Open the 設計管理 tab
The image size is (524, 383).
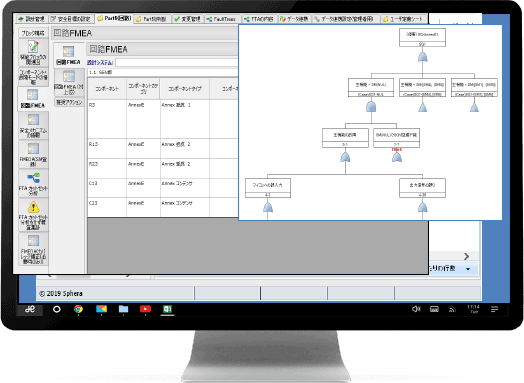point(32,19)
